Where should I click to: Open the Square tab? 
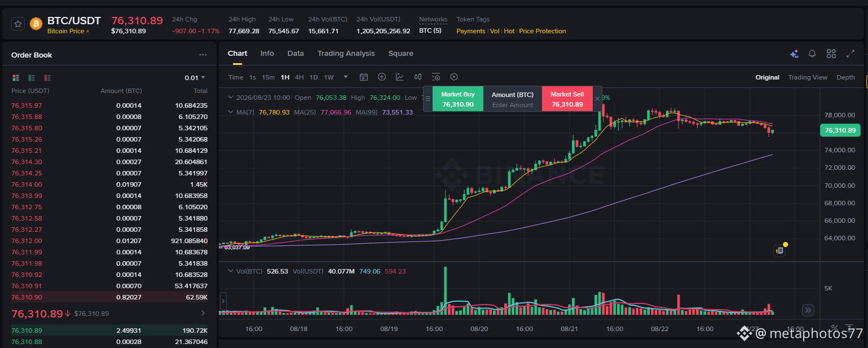click(x=401, y=54)
